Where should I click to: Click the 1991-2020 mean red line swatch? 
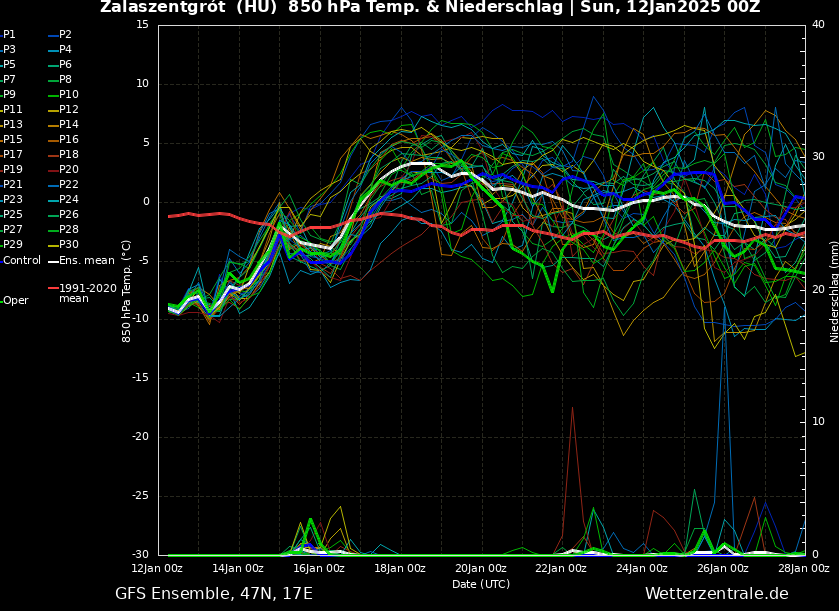tap(53, 288)
